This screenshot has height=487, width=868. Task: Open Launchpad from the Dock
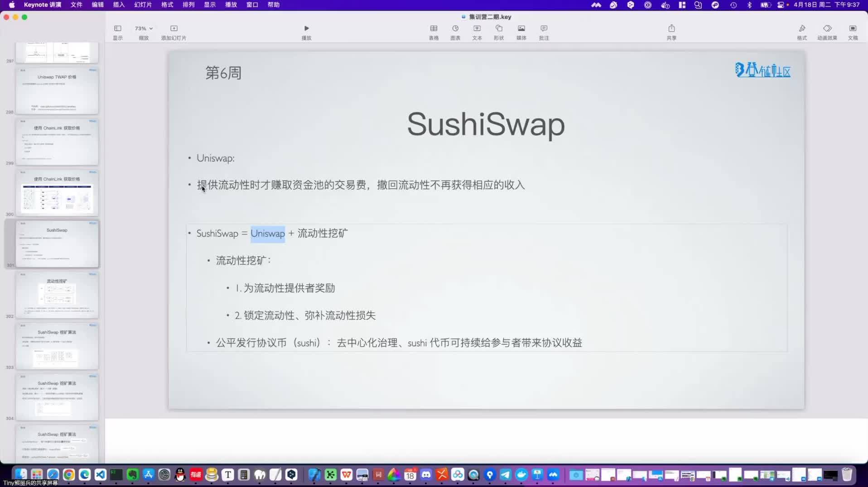tap(37, 474)
